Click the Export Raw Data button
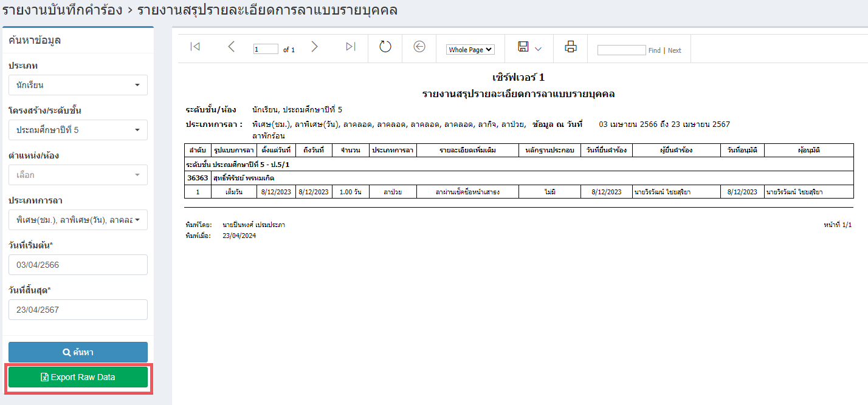 (78, 377)
